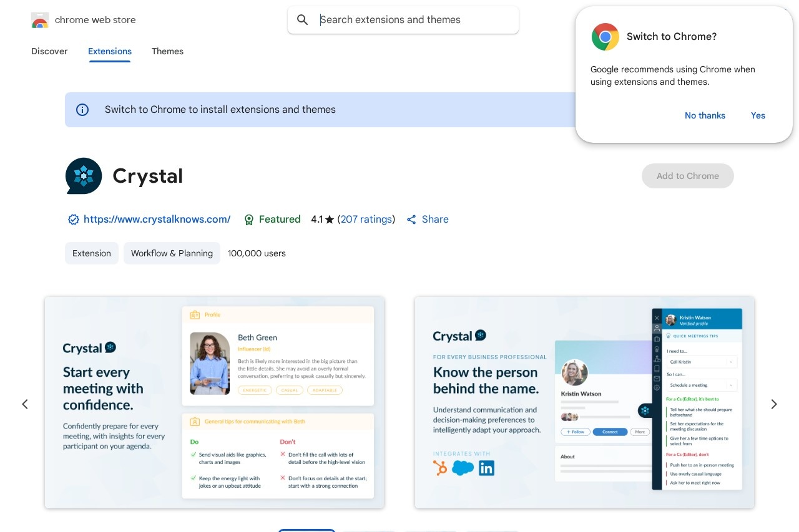
Task: Click the share icon
Action: point(411,220)
